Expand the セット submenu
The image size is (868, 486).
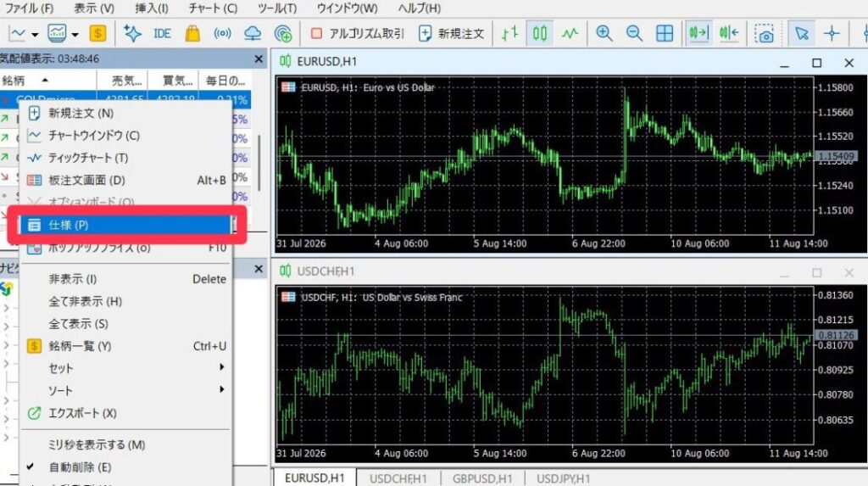(x=125, y=368)
